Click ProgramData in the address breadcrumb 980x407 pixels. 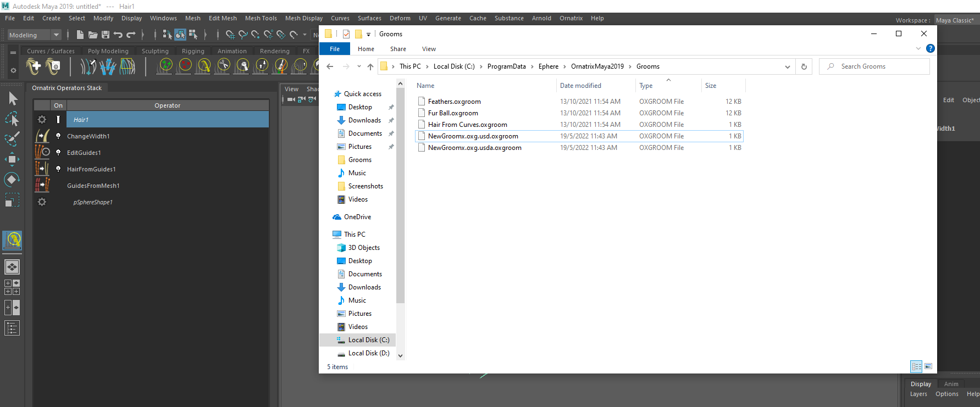[x=506, y=66]
